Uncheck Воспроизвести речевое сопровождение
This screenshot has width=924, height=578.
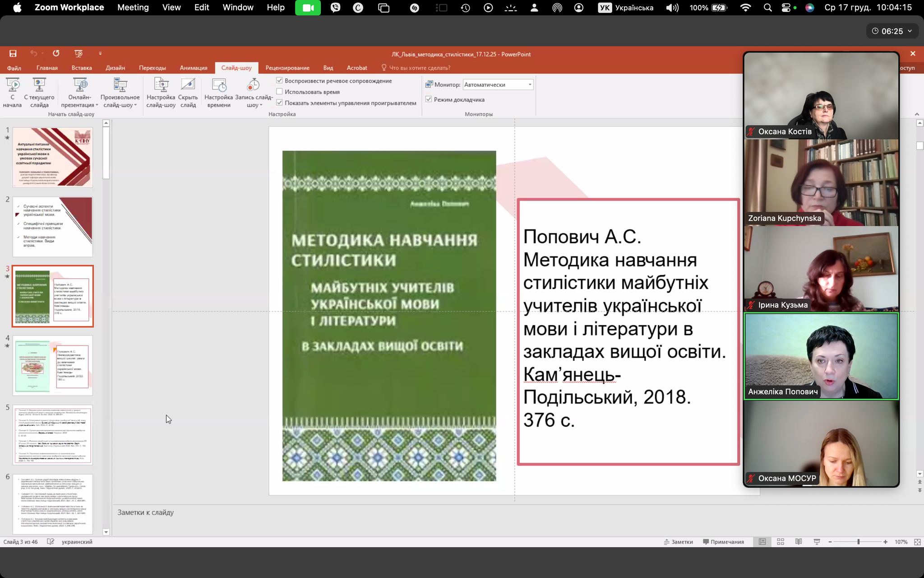(x=281, y=80)
